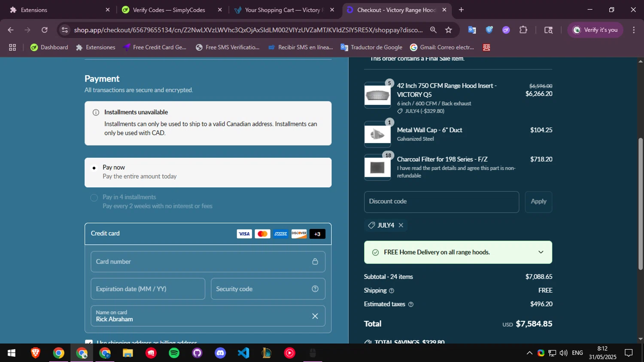Click the range hood insert thumbnail

(x=377, y=95)
